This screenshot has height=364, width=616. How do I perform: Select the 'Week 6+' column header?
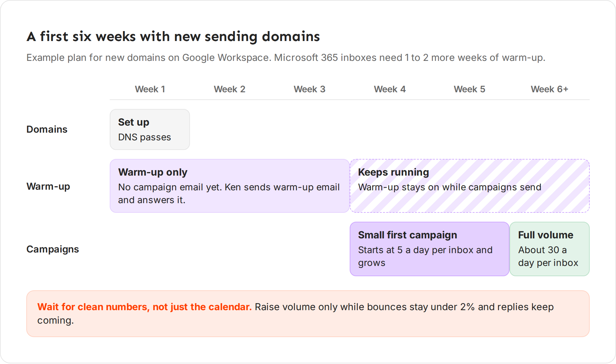[549, 89]
